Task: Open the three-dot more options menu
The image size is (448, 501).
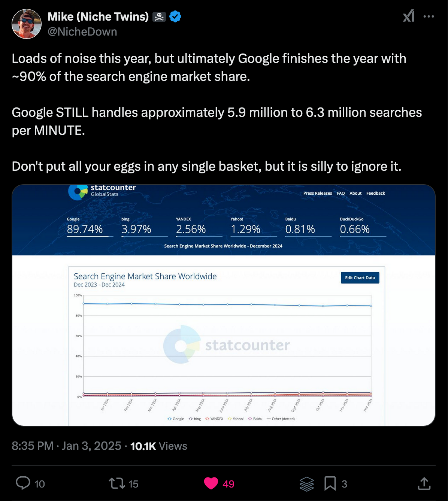Action: pos(429,16)
